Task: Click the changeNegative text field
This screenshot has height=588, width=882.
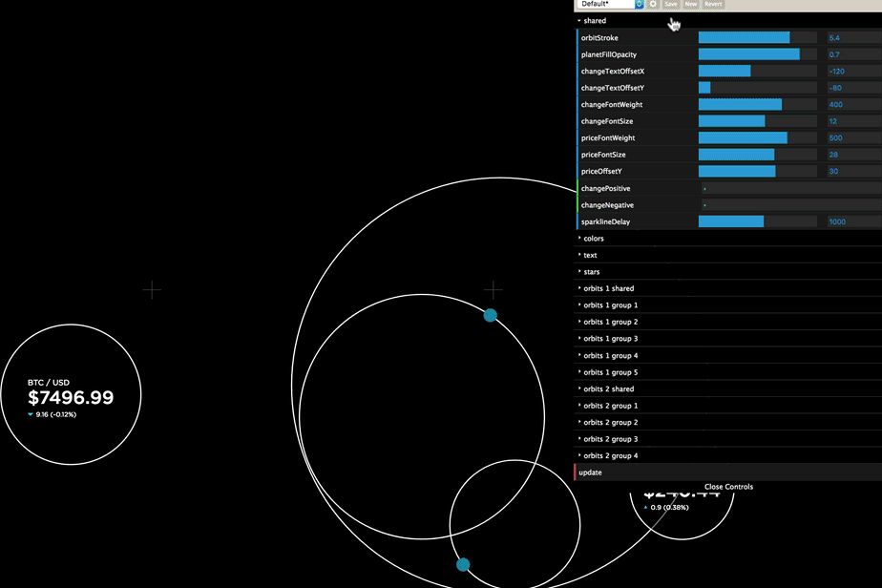Action: [x=790, y=205]
